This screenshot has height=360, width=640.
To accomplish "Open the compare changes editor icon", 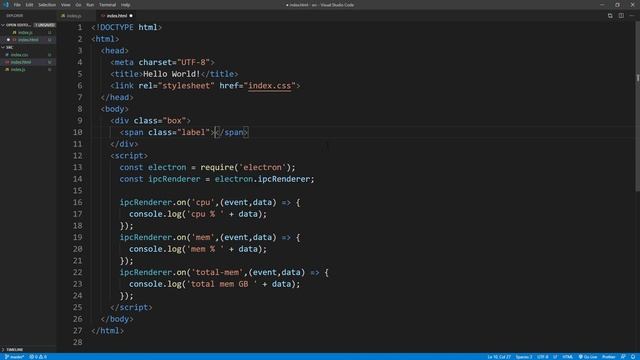I will (610, 16).
